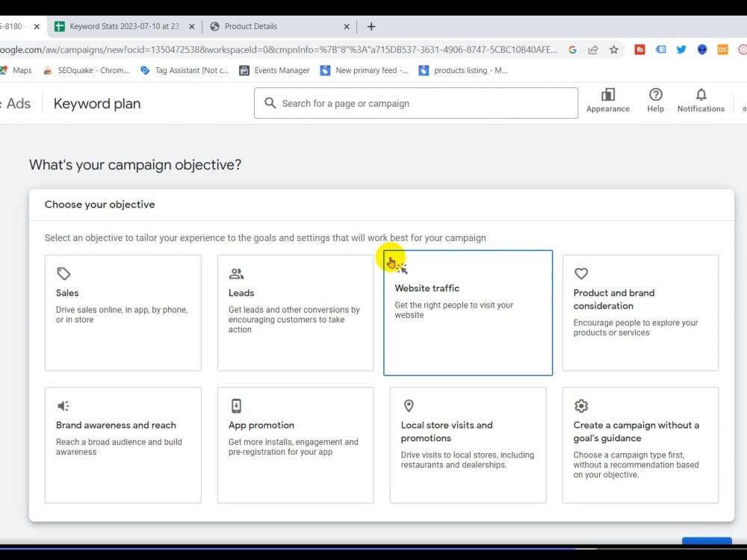Close the Product Details tab

(x=347, y=27)
